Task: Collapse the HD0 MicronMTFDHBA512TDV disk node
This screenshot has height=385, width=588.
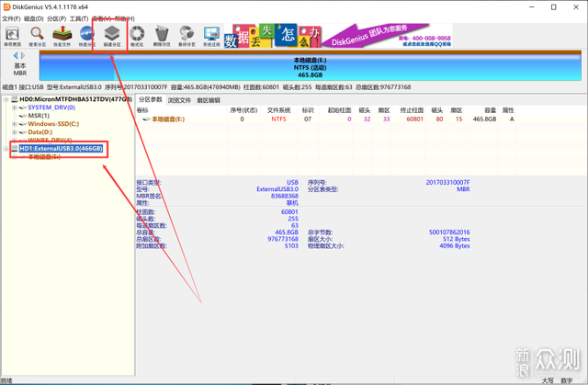Action: (6, 99)
